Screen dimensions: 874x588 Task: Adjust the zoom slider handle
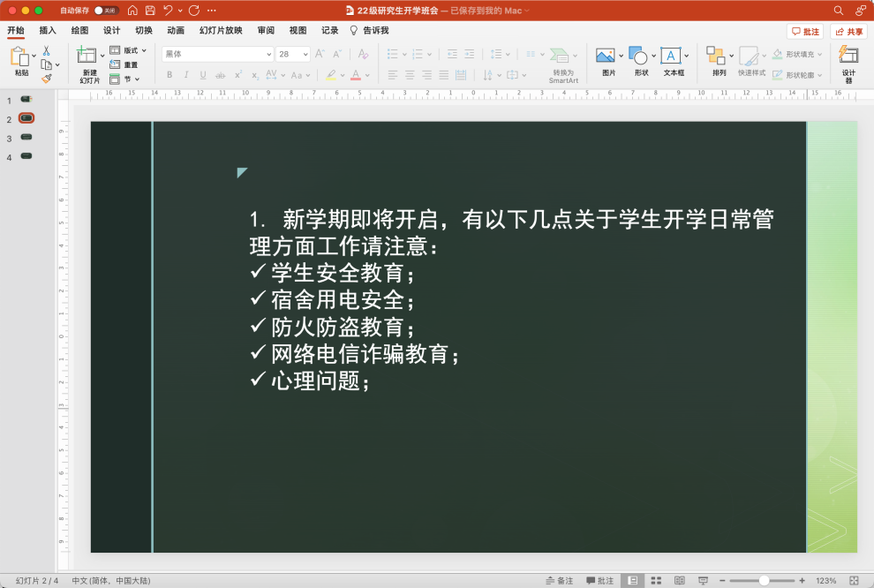(764, 580)
